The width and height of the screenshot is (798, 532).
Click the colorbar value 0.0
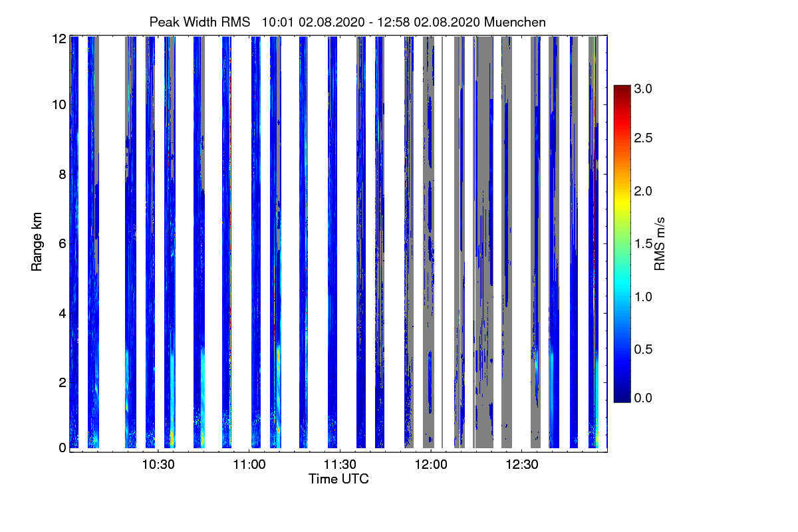(644, 398)
